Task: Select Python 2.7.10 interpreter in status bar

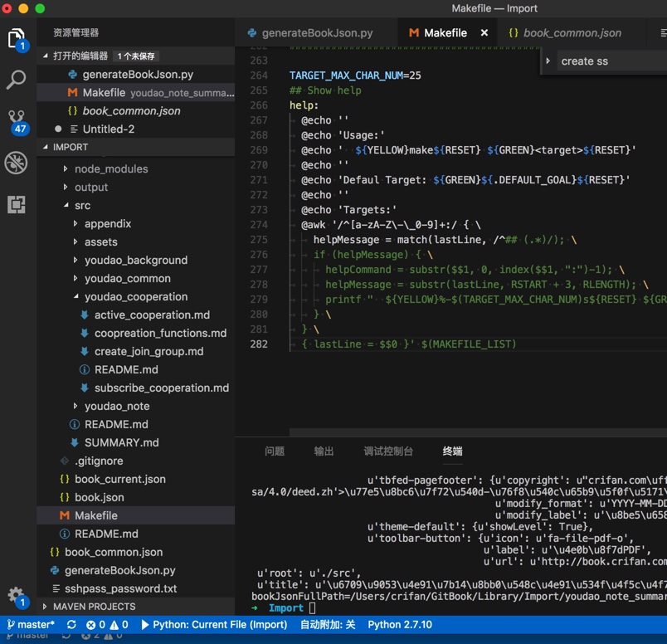Action: coord(400,625)
